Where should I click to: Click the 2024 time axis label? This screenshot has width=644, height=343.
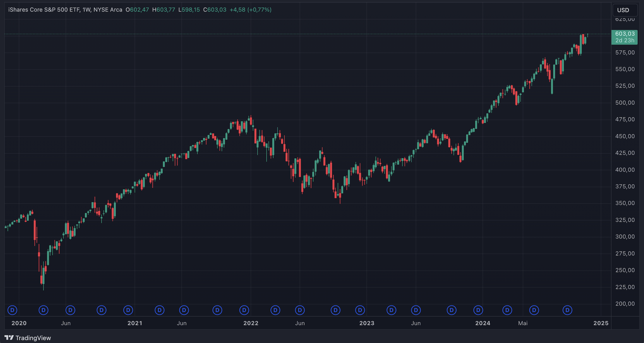coord(483,323)
